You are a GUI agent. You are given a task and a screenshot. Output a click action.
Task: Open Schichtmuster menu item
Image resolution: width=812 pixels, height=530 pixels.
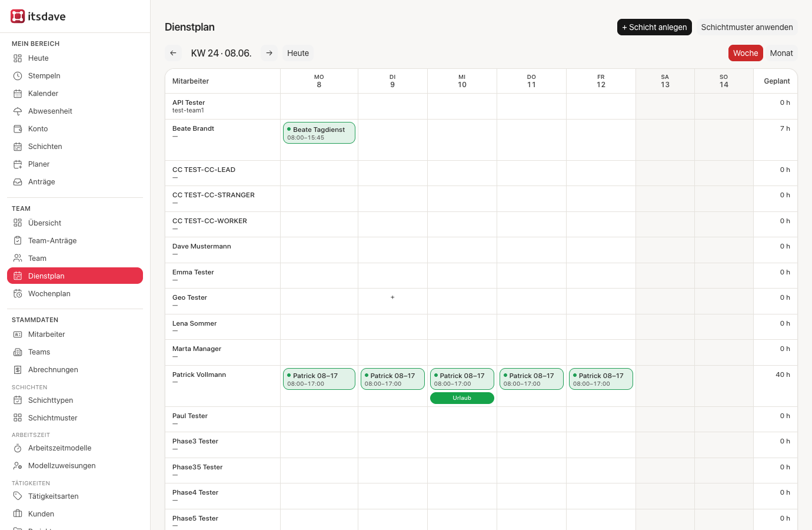pos(75,418)
